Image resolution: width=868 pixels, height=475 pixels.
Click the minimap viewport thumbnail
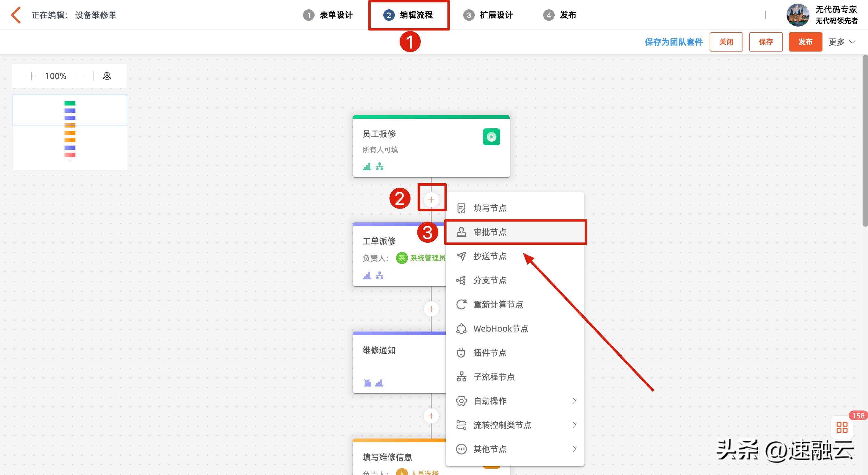tap(69, 110)
